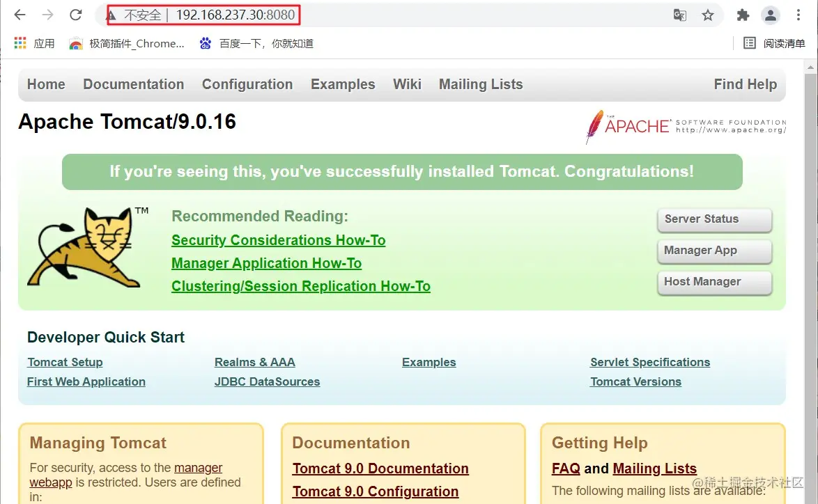818x504 pixels.
Task: Click the Host Manager button
Action: tap(714, 282)
